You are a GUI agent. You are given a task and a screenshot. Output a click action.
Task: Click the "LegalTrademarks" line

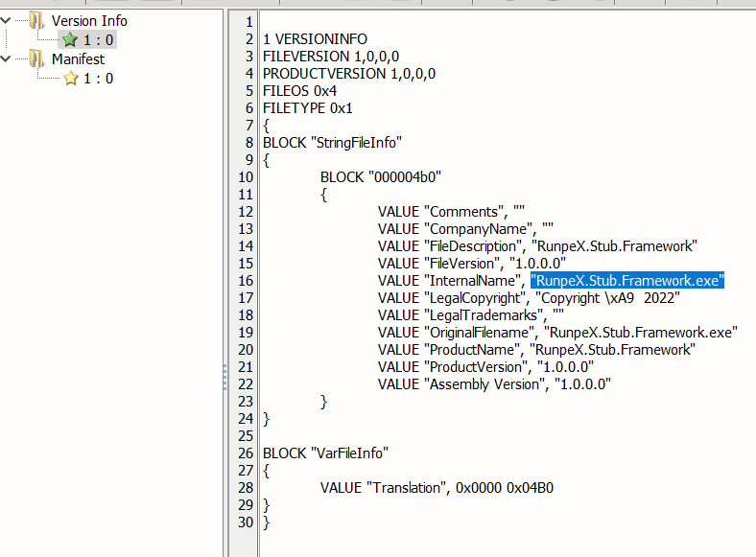point(470,315)
